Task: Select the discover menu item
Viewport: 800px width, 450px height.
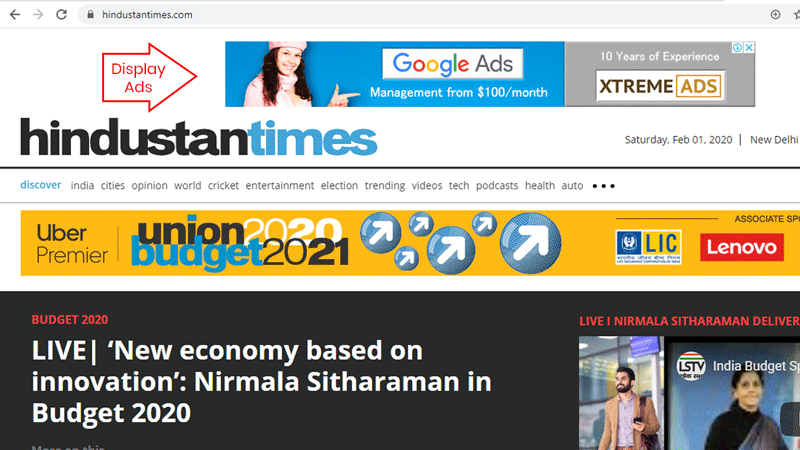Action: tap(41, 185)
